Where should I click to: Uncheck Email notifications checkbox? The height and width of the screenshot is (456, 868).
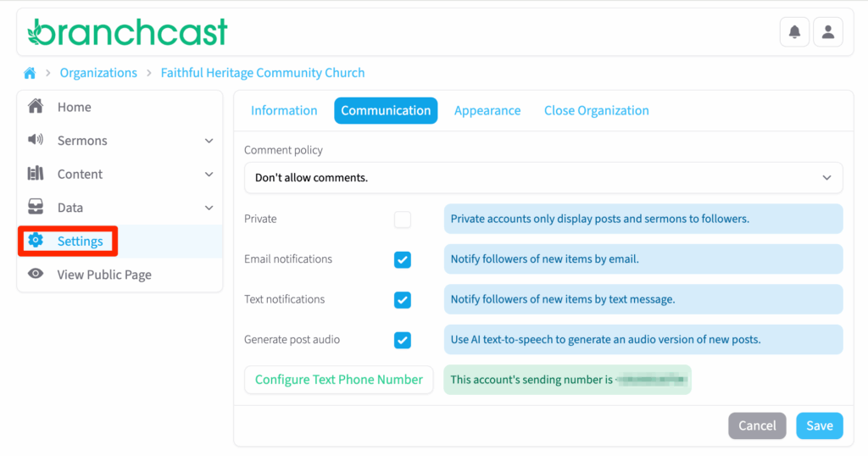(403, 259)
